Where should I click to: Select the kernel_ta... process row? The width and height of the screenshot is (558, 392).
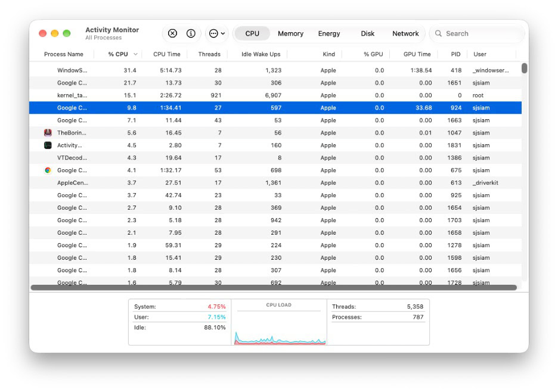click(x=275, y=95)
